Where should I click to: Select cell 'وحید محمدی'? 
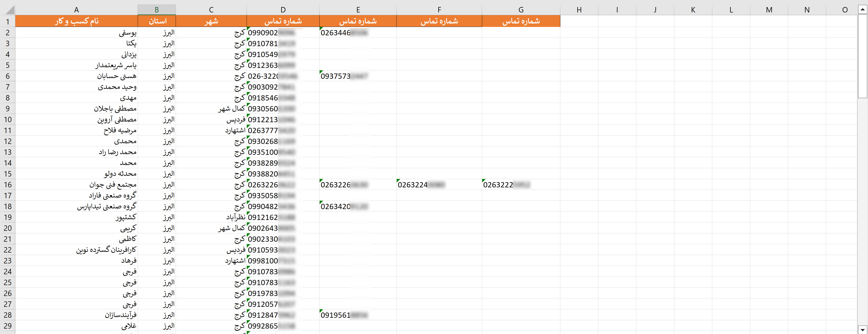pyautogui.click(x=76, y=87)
